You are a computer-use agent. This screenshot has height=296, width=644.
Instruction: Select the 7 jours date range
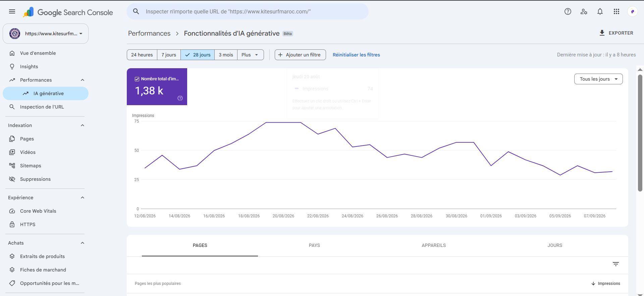click(169, 55)
